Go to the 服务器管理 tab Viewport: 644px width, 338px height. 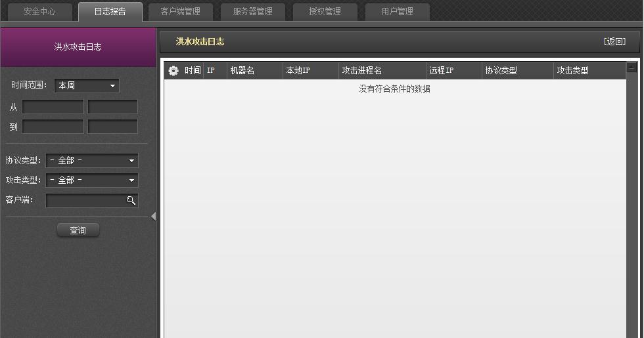point(253,12)
